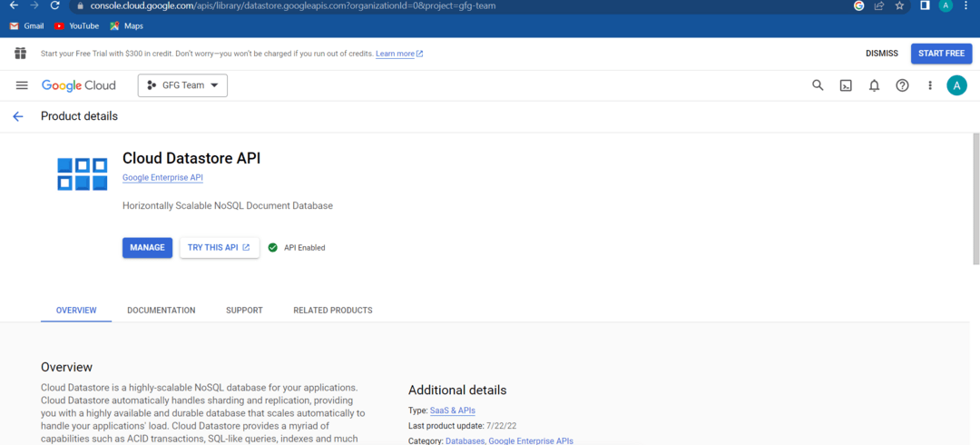Open the YouTube bookmark

[77, 25]
